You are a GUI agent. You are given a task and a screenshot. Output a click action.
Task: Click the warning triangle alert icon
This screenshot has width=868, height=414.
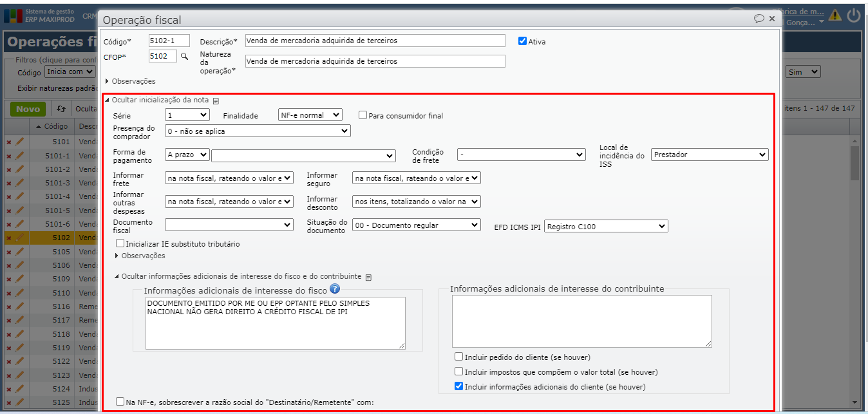(835, 15)
